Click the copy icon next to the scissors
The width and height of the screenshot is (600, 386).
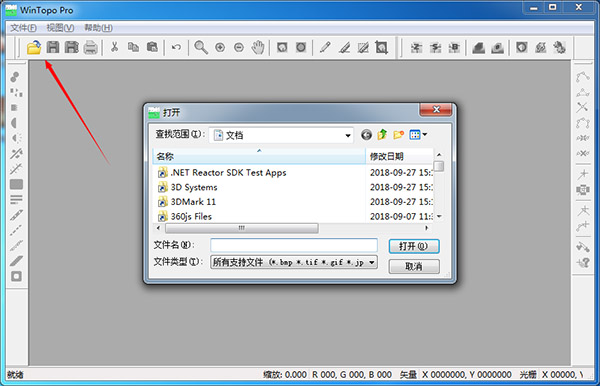(x=133, y=47)
